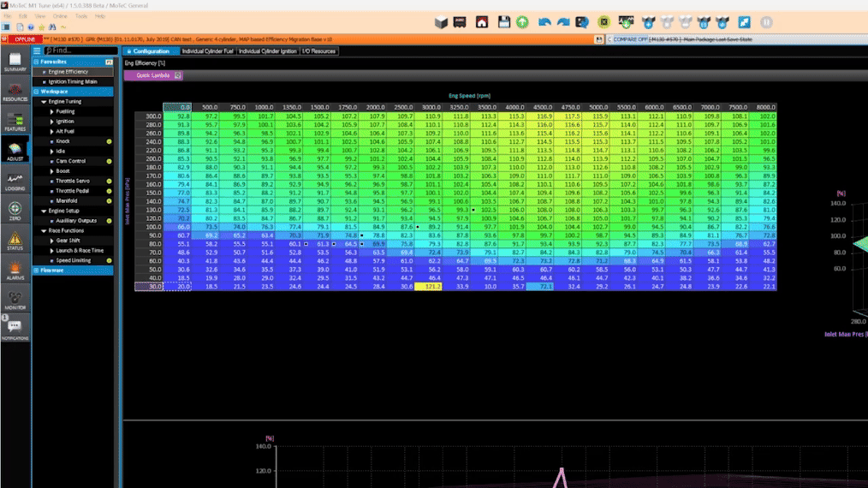This screenshot has width=868, height=488.
Task: Expand the Boost tree node
Action: [x=52, y=171]
